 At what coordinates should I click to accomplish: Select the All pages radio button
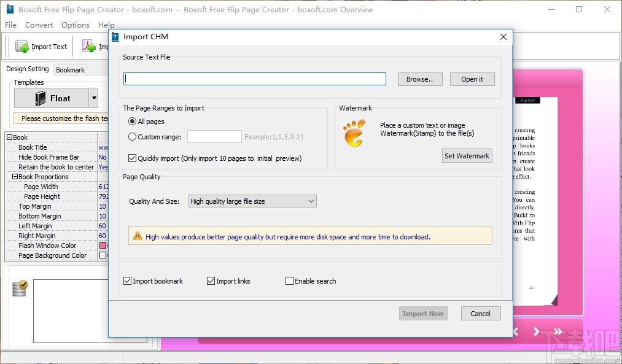tap(132, 121)
